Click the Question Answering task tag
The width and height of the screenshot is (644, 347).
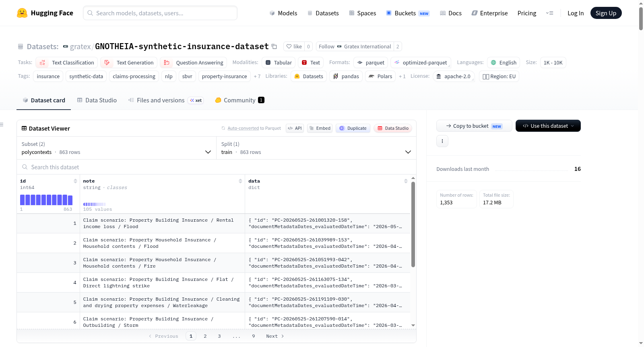(193, 62)
